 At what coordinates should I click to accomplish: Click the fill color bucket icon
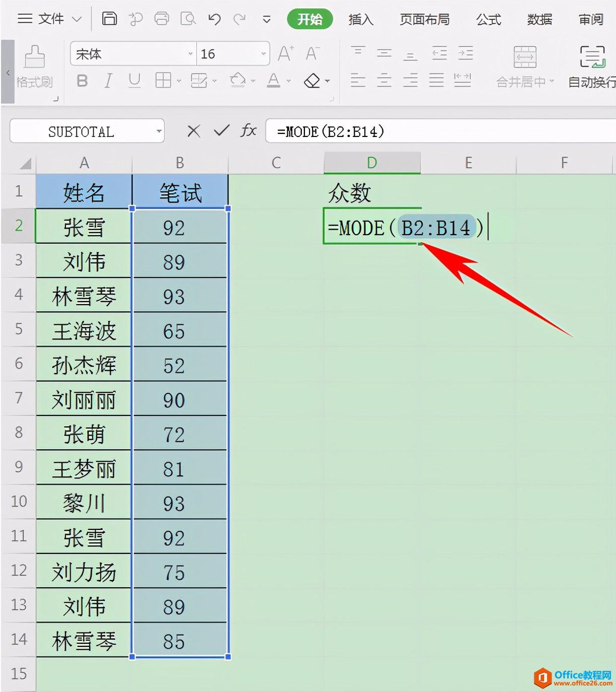point(238,80)
